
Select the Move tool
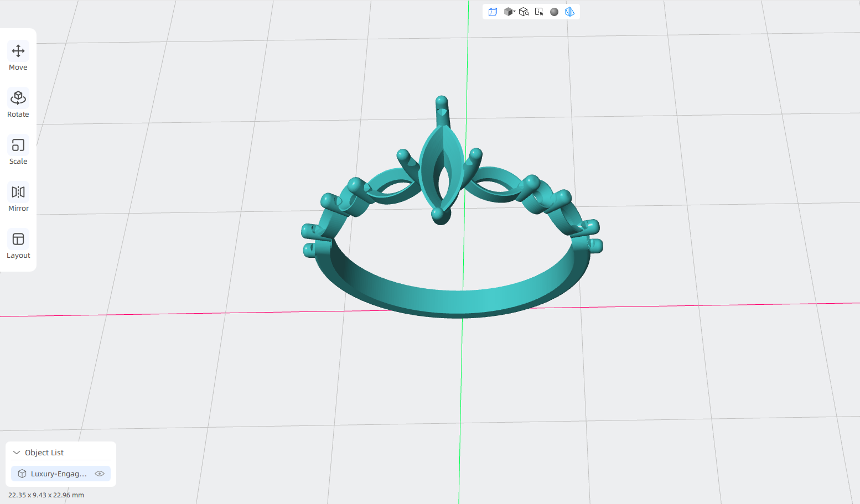pyautogui.click(x=18, y=57)
